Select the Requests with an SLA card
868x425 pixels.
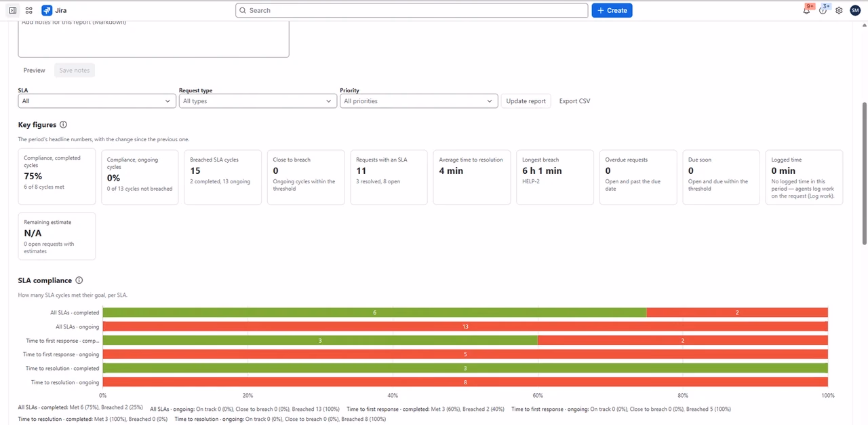(x=389, y=177)
